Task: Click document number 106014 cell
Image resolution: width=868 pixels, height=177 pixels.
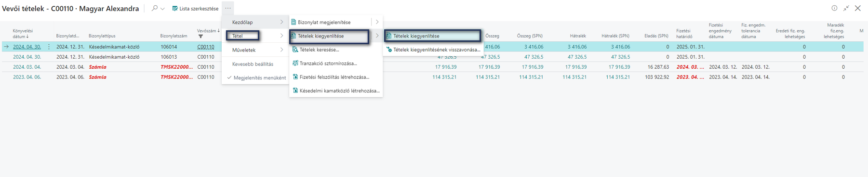Action: pyautogui.click(x=169, y=47)
